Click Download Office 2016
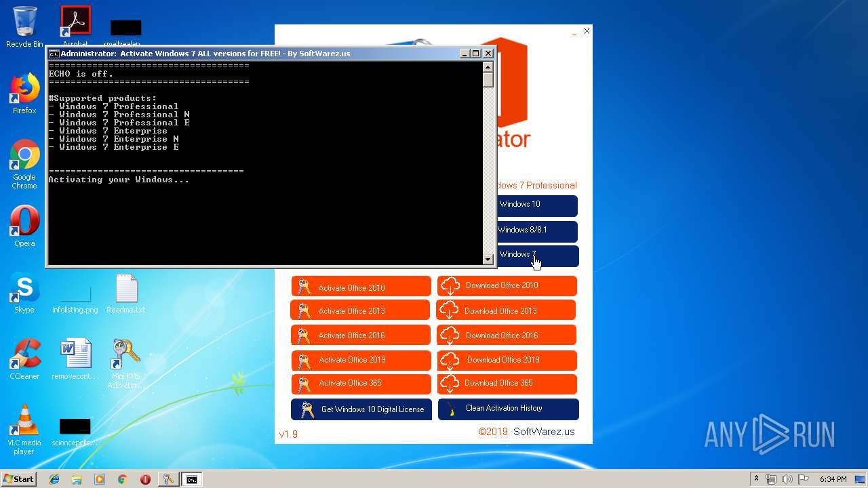The height and width of the screenshot is (488, 868). 507,335
